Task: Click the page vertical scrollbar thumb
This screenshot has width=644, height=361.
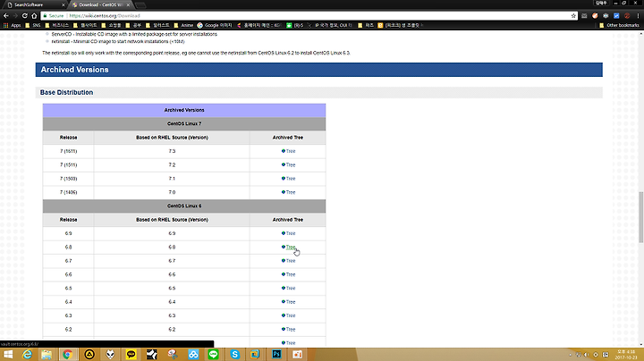Action: pyautogui.click(x=640, y=217)
